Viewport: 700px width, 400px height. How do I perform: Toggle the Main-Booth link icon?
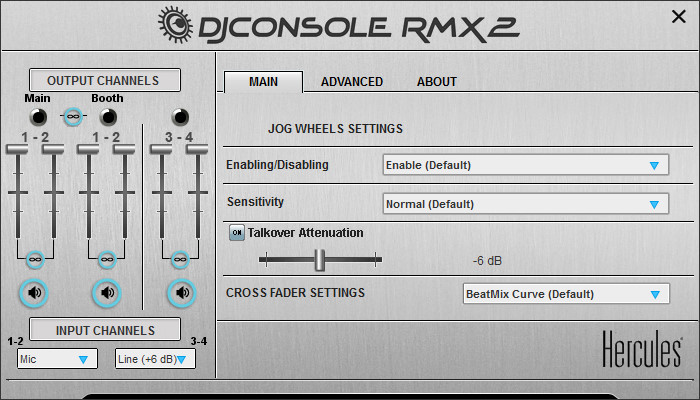click(73, 117)
